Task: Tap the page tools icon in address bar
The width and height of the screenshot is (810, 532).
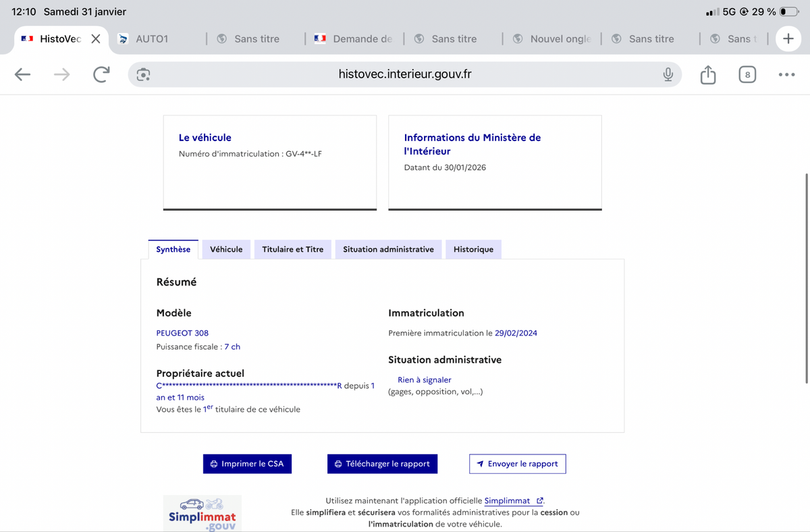Action: [x=143, y=74]
